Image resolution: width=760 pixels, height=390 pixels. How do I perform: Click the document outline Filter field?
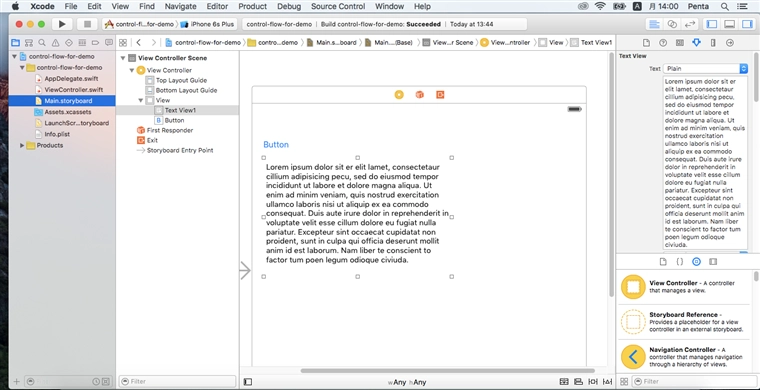[177, 381]
